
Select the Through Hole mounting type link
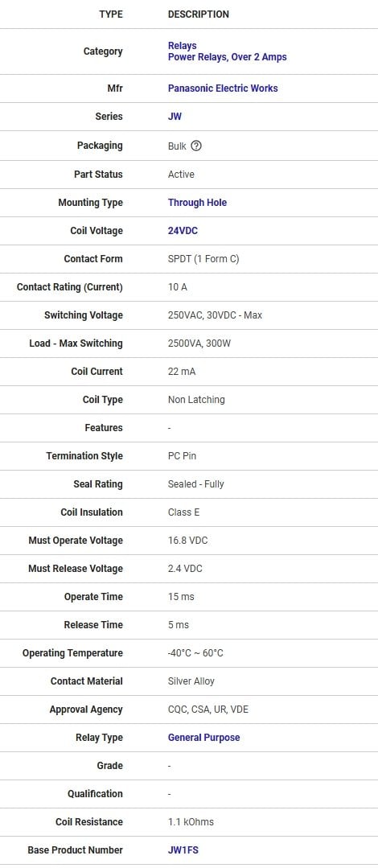198,203
